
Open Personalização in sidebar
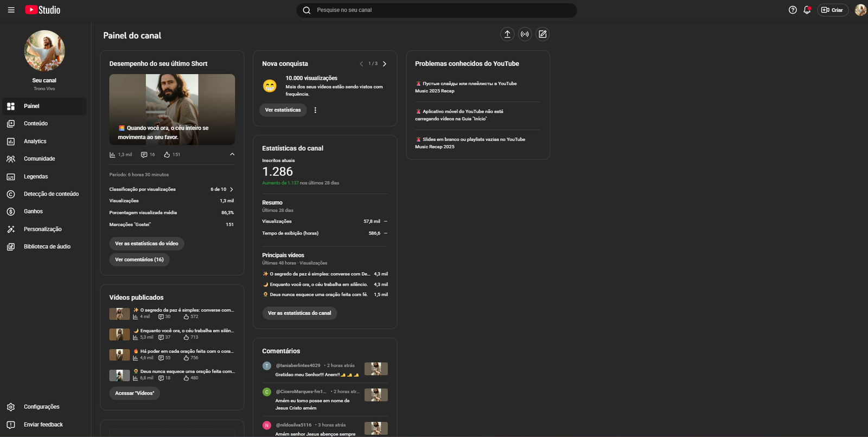44,229
